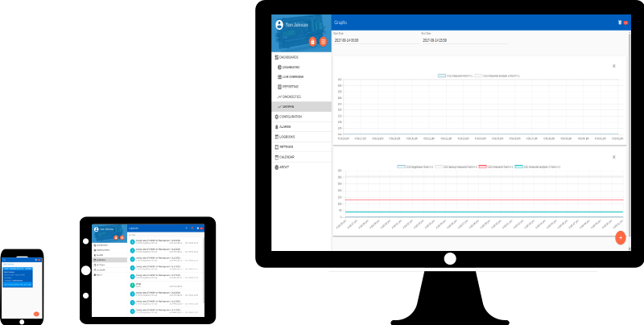Select Reporting in the Graphs window sidebar

290,87
